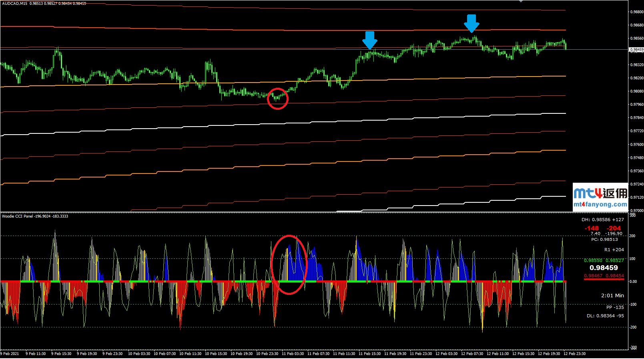
Task: Select the red circle on the price chart
Action: point(277,99)
